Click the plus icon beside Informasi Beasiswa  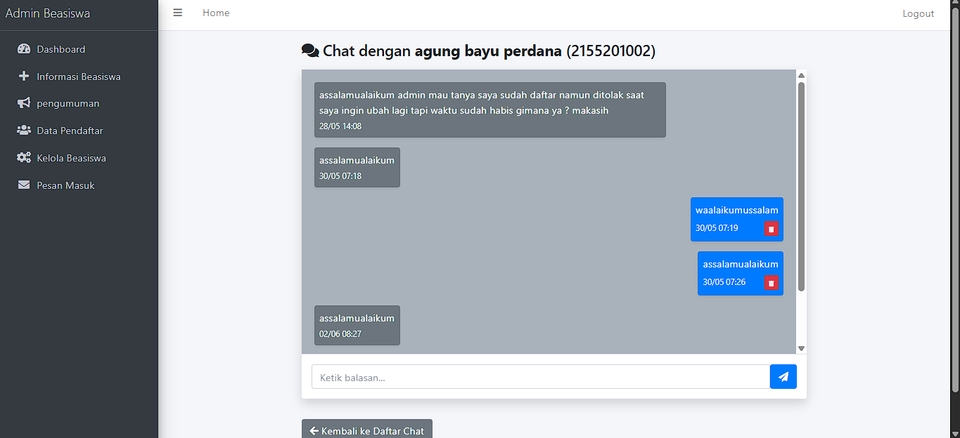pos(24,76)
